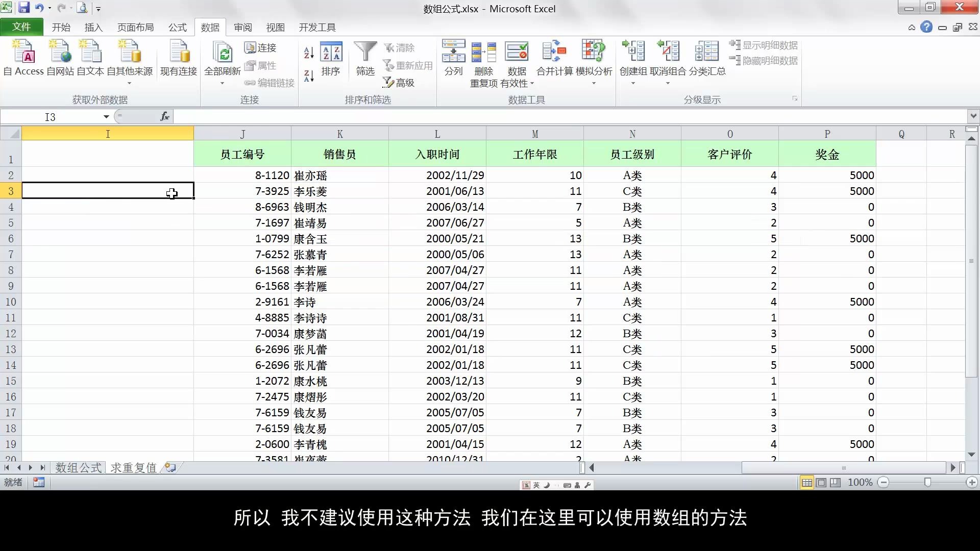Click the Save icon in quick access toolbar
This screenshot has height=551, width=980.
(23, 8)
